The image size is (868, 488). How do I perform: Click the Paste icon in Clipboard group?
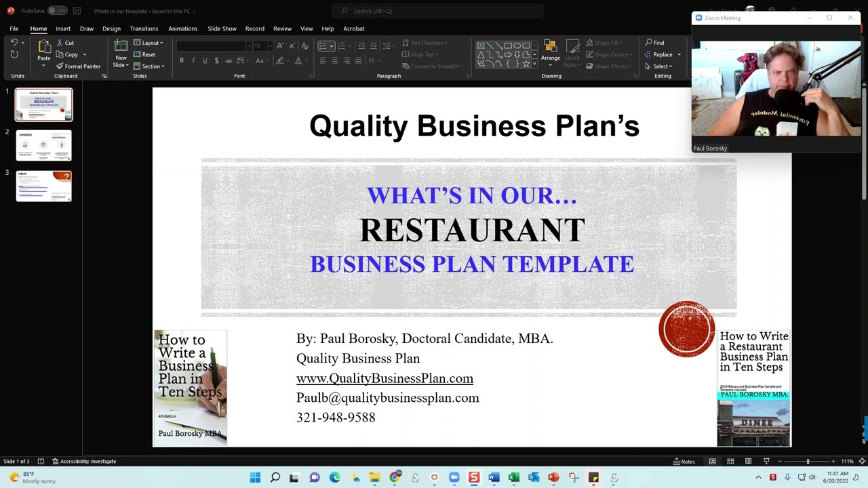pyautogui.click(x=43, y=47)
